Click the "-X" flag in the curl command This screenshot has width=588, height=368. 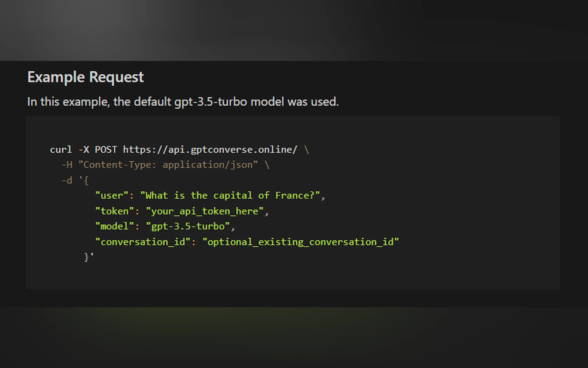(84, 149)
